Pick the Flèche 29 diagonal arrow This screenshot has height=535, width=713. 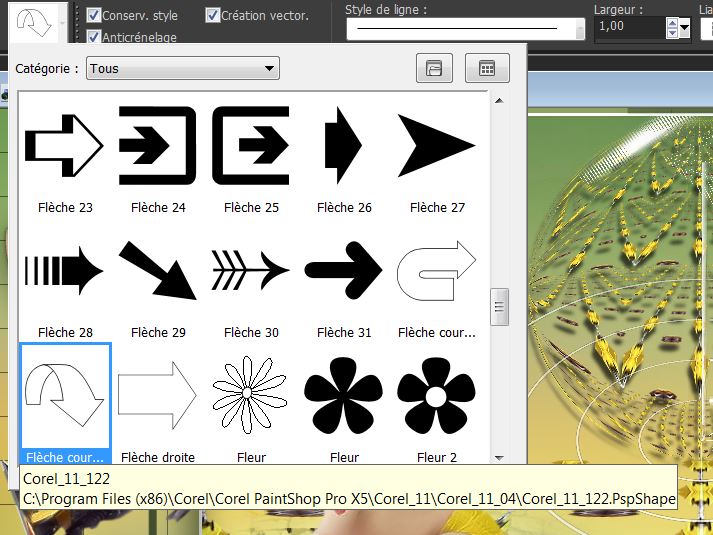pos(158,270)
